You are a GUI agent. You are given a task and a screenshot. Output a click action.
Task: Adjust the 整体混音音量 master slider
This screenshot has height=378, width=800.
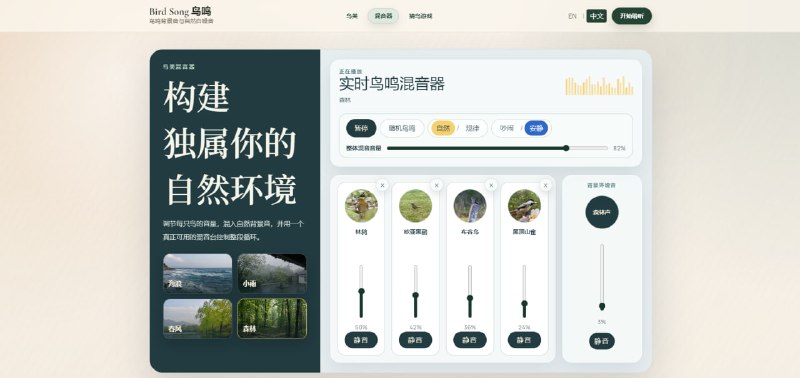point(497,148)
